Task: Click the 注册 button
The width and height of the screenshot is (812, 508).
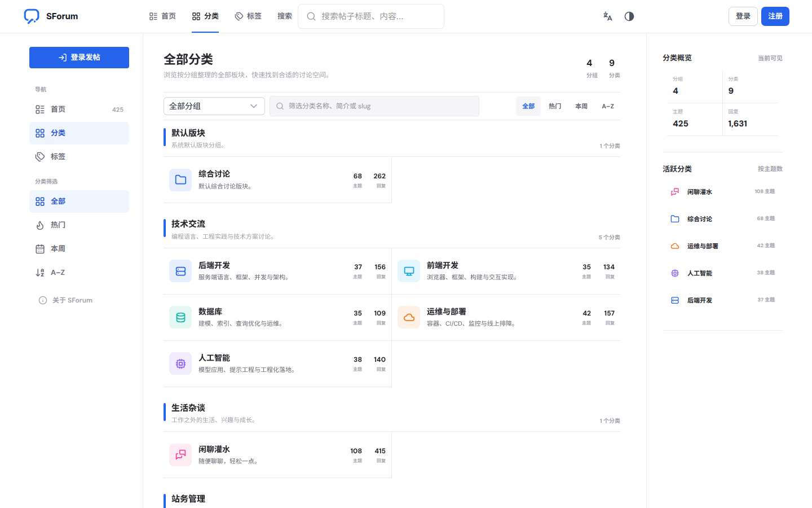Action: pos(775,16)
